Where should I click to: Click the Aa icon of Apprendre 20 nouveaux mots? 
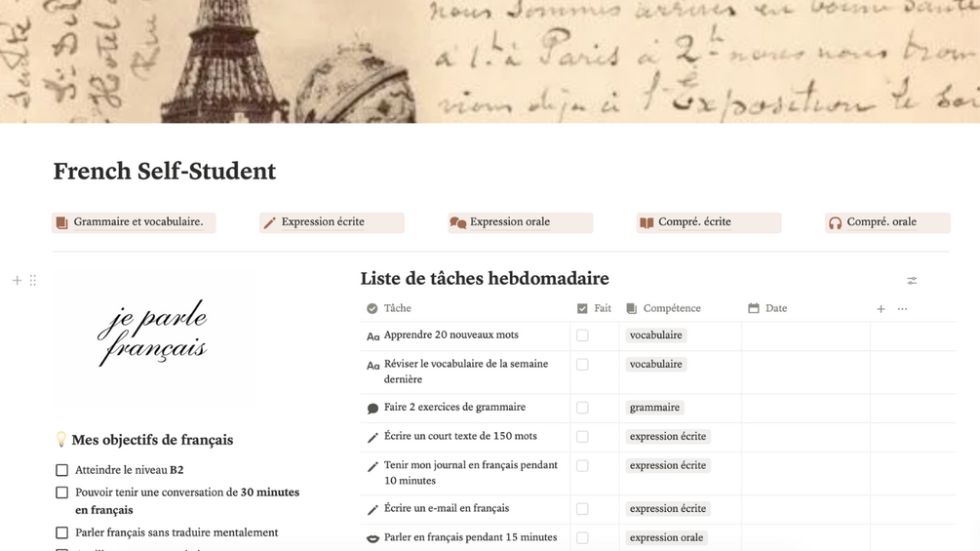click(373, 336)
